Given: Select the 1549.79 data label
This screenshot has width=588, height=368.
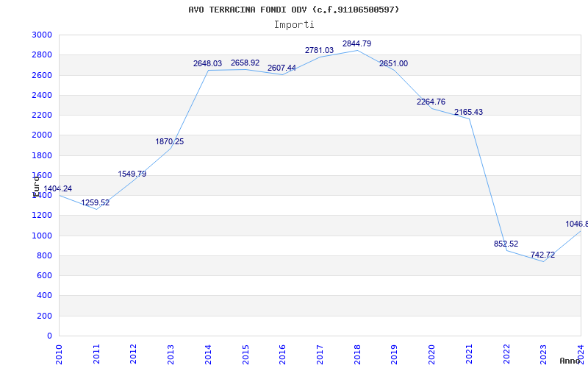Looking at the screenshot, I should [x=132, y=174].
